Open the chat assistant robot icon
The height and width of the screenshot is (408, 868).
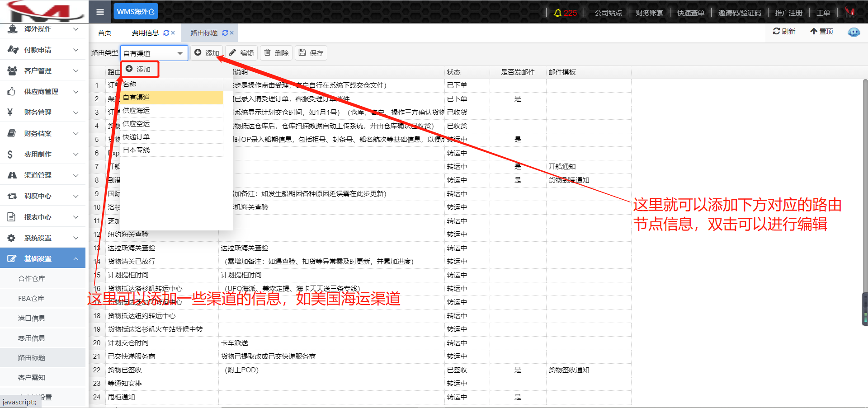pyautogui.click(x=854, y=32)
